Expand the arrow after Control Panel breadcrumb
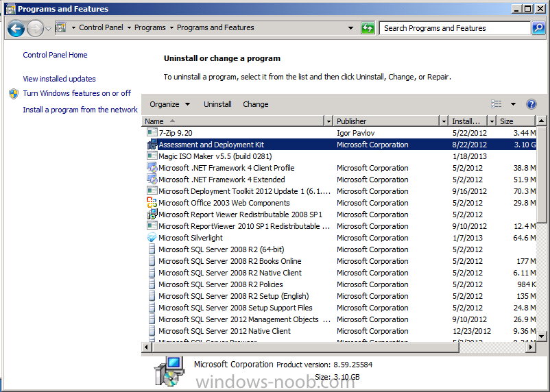 click(x=129, y=27)
